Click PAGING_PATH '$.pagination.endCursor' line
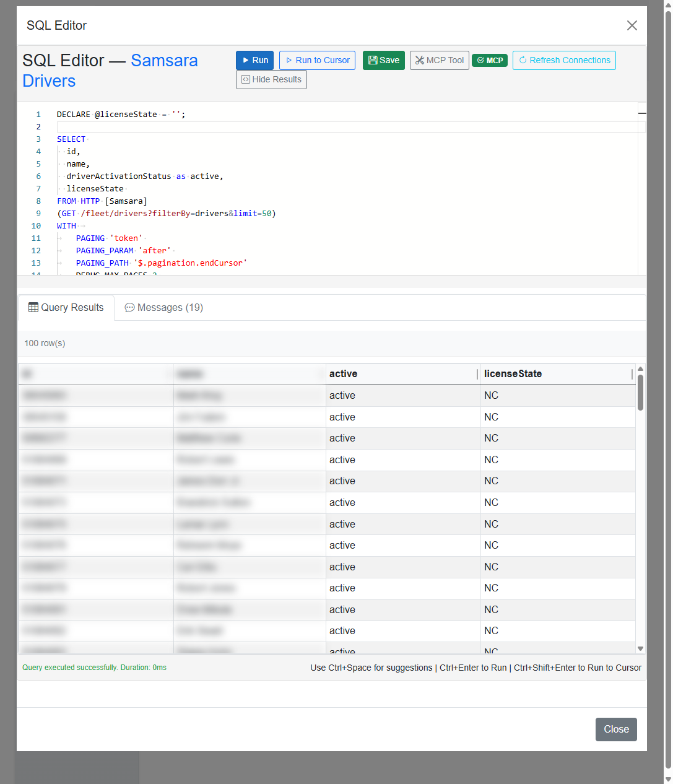 pyautogui.click(x=161, y=263)
